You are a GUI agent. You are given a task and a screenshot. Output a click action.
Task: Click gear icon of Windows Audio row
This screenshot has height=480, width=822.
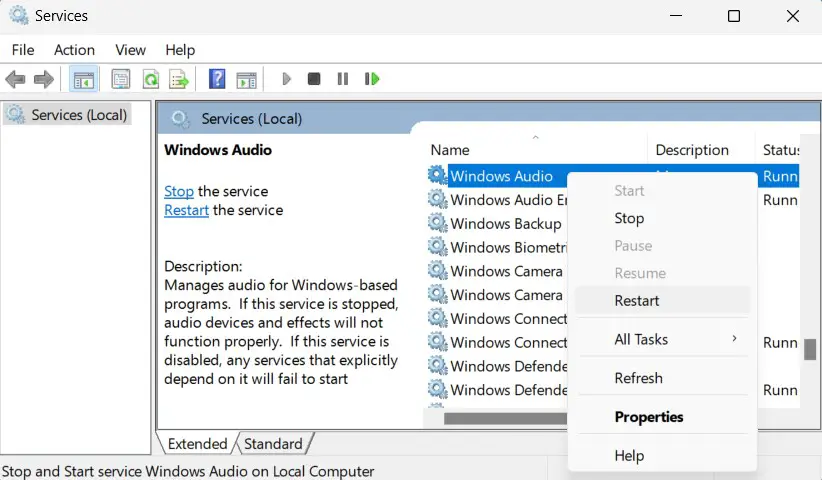[x=437, y=175]
